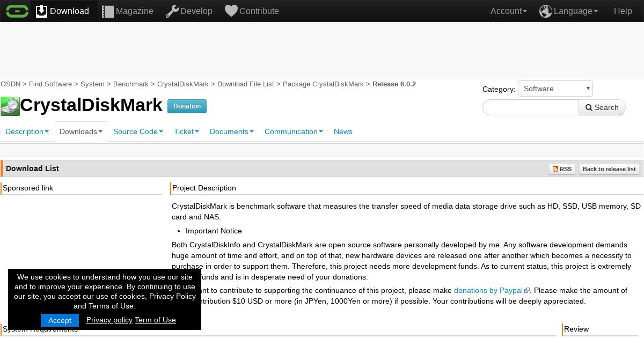Image resolution: width=644 pixels, height=338 pixels.
Task: Expand the Description tab dropdown
Action: coord(27,131)
